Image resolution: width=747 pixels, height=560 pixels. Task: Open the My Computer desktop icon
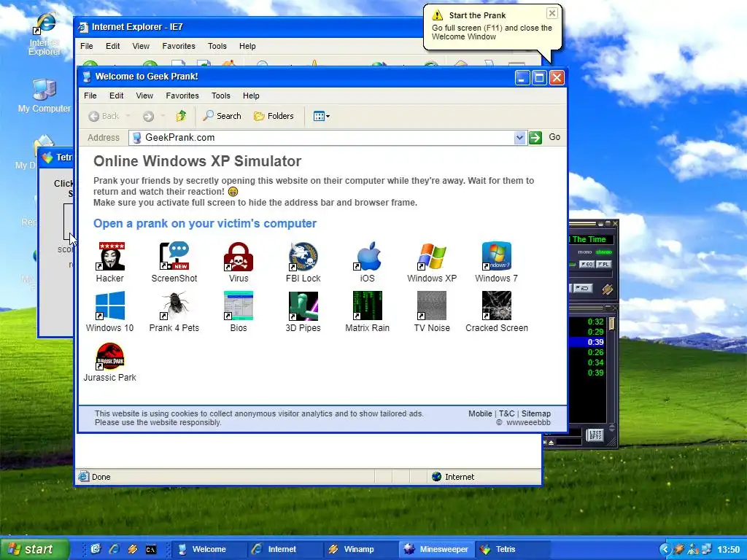click(x=44, y=96)
